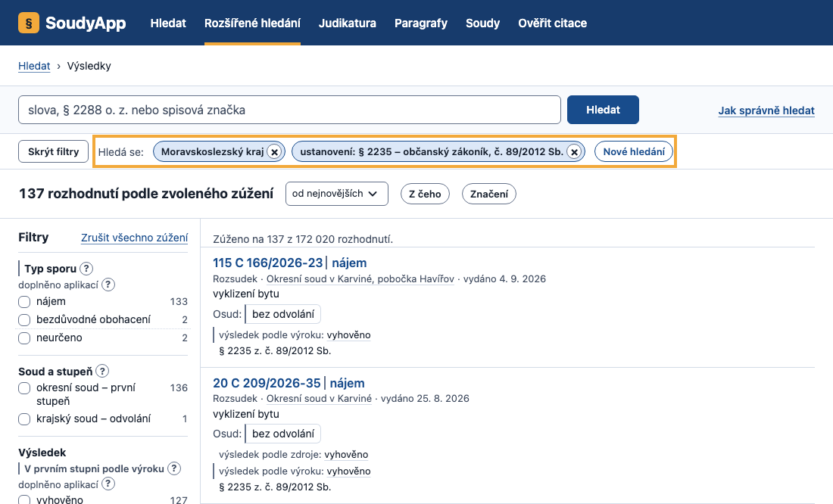
Task: Check the neurčeno filter checkbox
Action: (x=24, y=338)
